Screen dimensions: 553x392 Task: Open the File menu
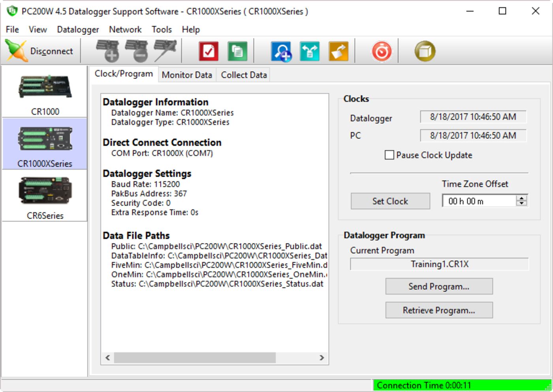tap(12, 30)
